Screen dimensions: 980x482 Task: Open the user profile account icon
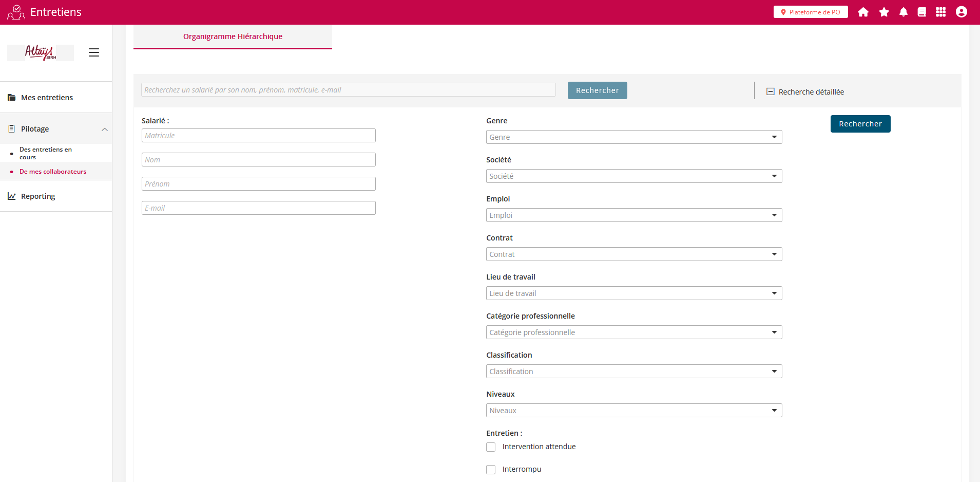pos(961,12)
